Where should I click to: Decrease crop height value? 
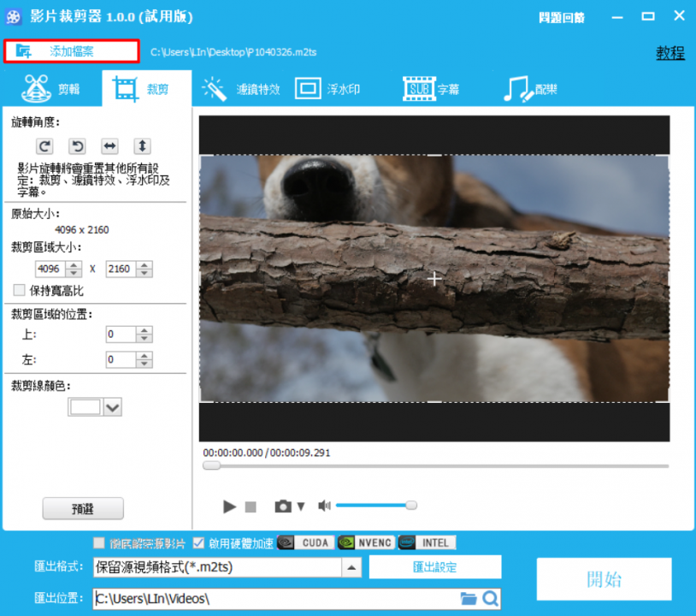coord(145,273)
